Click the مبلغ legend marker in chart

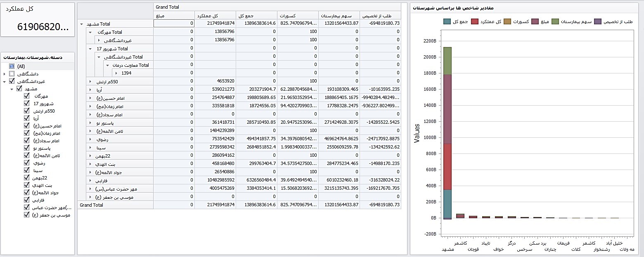click(535, 21)
